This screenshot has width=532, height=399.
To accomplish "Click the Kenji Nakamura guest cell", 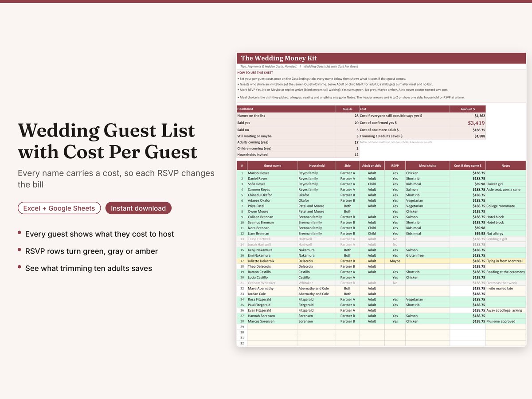I will 272,250.
